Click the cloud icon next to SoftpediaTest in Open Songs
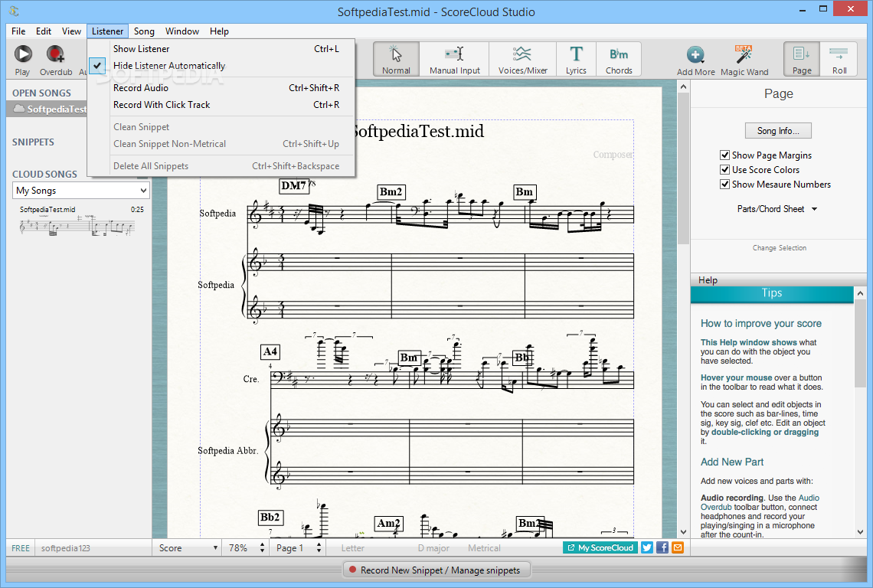The width and height of the screenshot is (873, 588). click(x=19, y=109)
